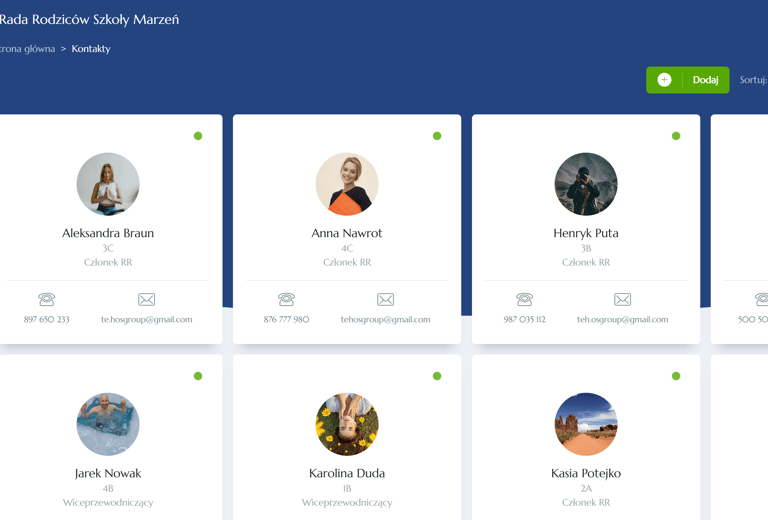Click phone number 987 035 112
The height and width of the screenshot is (520, 768).
pos(524,319)
